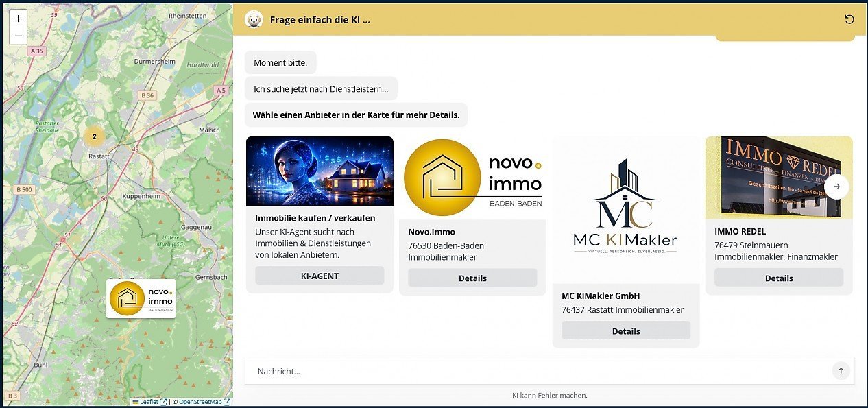This screenshot has height=408, width=868.
Task: Zoom in on the map
Action: point(19,19)
